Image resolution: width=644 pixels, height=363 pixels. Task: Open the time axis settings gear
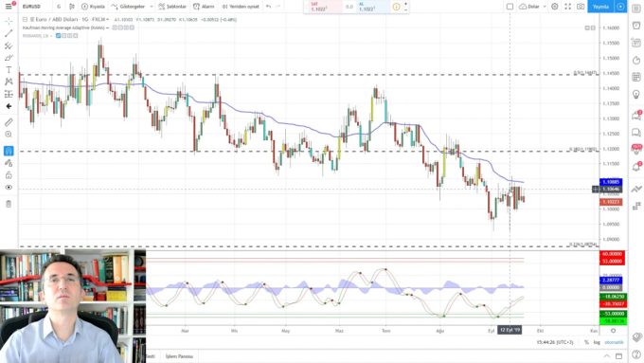click(613, 331)
